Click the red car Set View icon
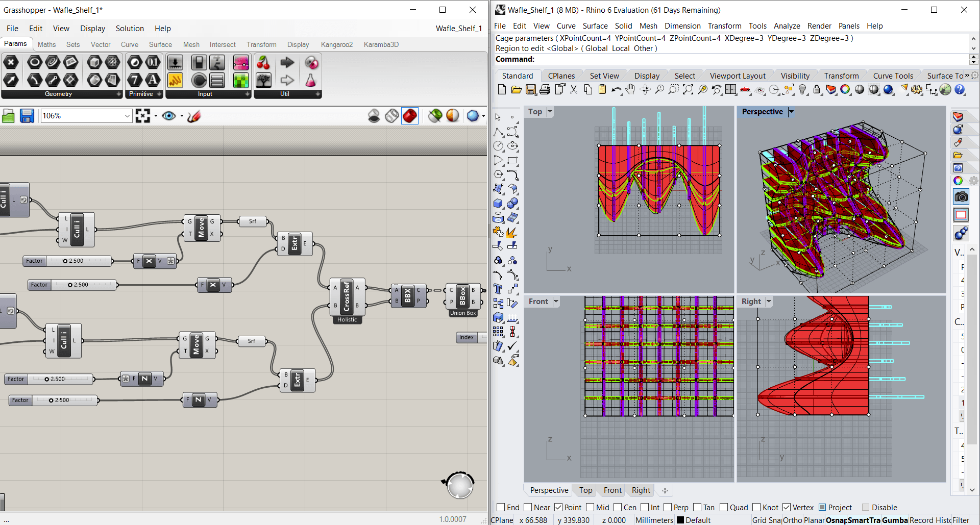Image resolution: width=980 pixels, height=525 pixels. click(746, 90)
